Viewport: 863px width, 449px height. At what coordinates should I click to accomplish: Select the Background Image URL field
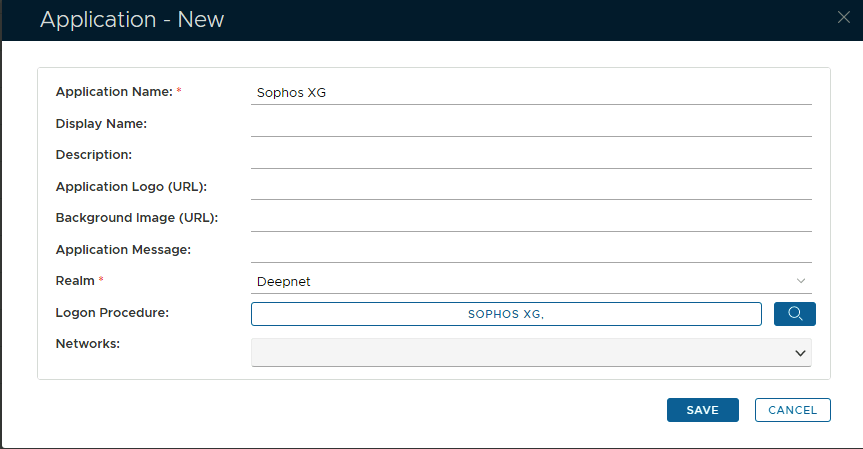pos(530,218)
